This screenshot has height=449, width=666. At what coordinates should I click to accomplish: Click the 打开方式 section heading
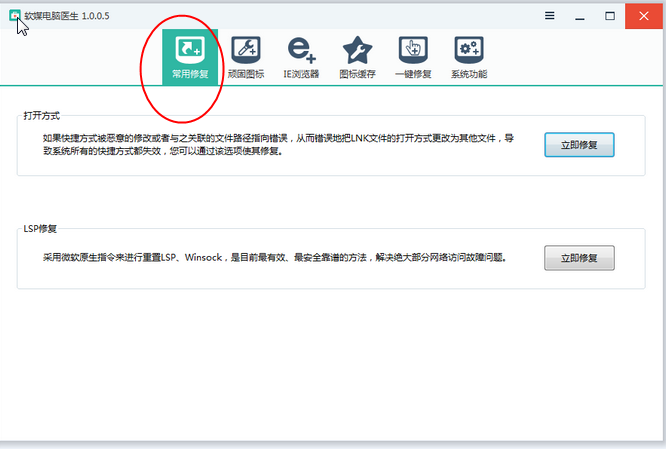tap(42, 116)
